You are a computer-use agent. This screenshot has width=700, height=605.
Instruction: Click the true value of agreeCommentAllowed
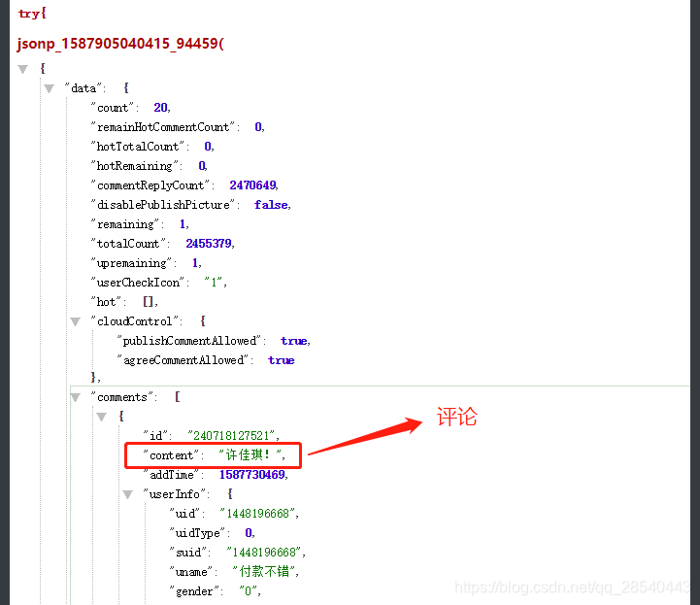(282, 360)
